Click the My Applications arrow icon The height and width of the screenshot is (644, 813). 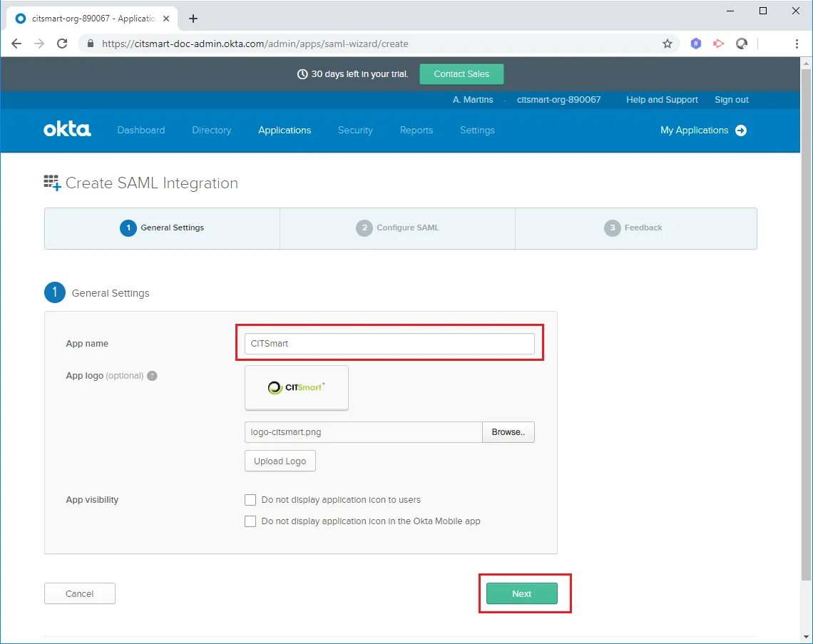pos(741,130)
